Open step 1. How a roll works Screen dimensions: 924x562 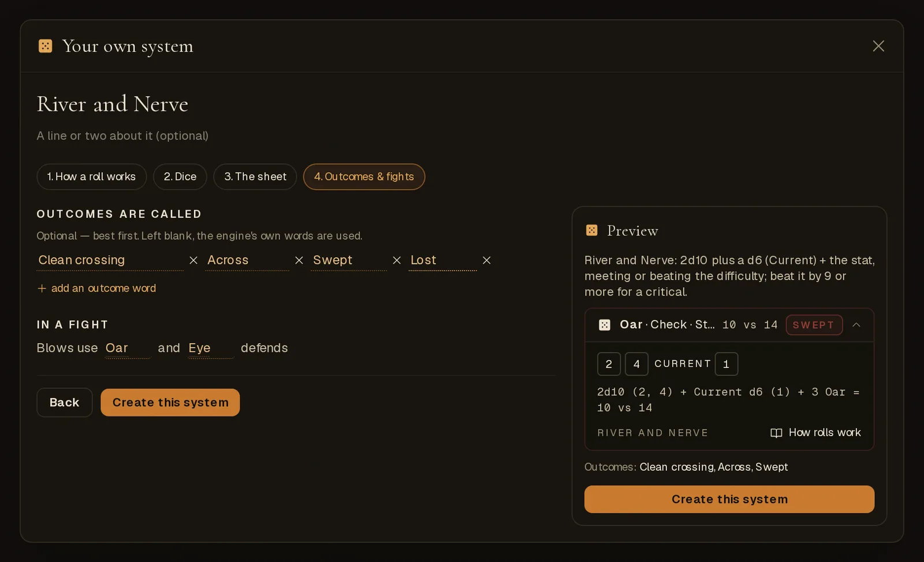[91, 177]
